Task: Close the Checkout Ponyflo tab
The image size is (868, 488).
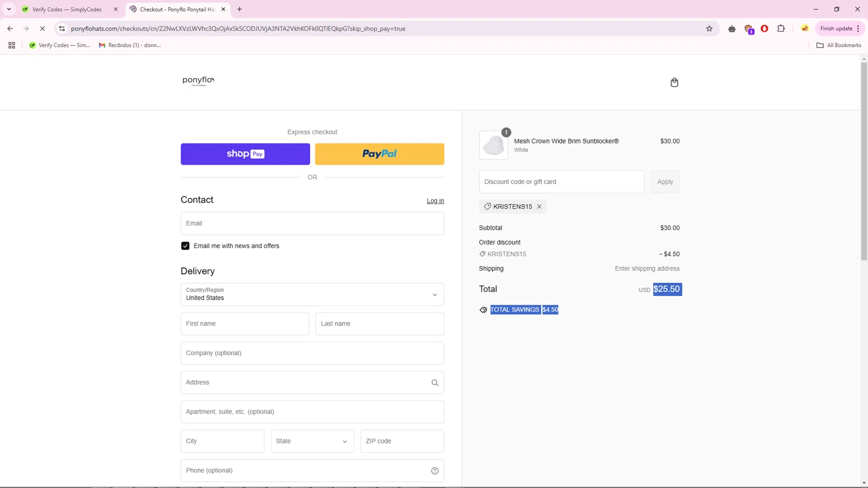Action: click(x=223, y=9)
